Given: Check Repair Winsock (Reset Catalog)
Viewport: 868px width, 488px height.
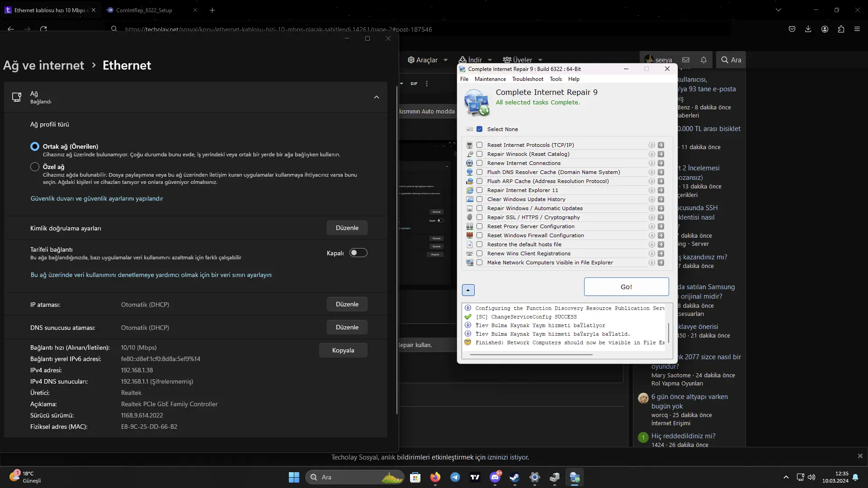Looking at the screenshot, I should pyautogui.click(x=480, y=154).
